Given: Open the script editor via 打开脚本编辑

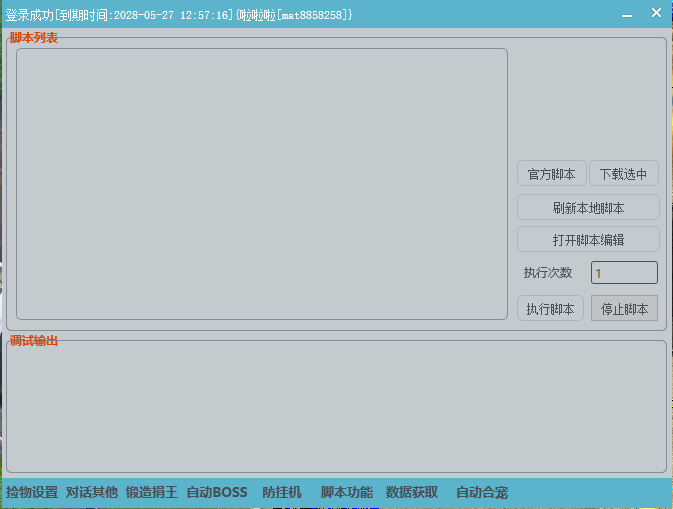Looking at the screenshot, I should [x=588, y=240].
